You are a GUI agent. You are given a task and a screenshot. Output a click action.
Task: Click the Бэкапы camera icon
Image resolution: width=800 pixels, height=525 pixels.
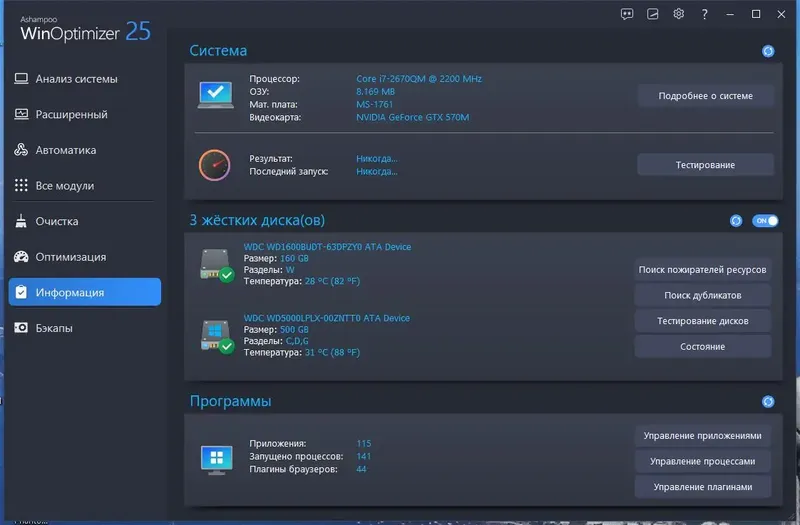[21, 328]
